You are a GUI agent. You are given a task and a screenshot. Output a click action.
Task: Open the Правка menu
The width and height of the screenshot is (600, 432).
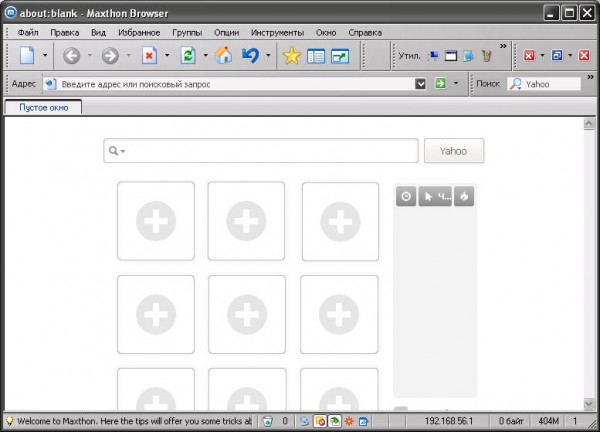click(x=65, y=33)
